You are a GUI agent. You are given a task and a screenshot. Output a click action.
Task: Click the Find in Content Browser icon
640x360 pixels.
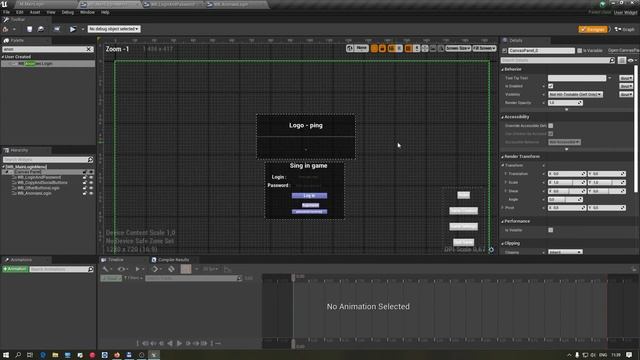pos(41,29)
